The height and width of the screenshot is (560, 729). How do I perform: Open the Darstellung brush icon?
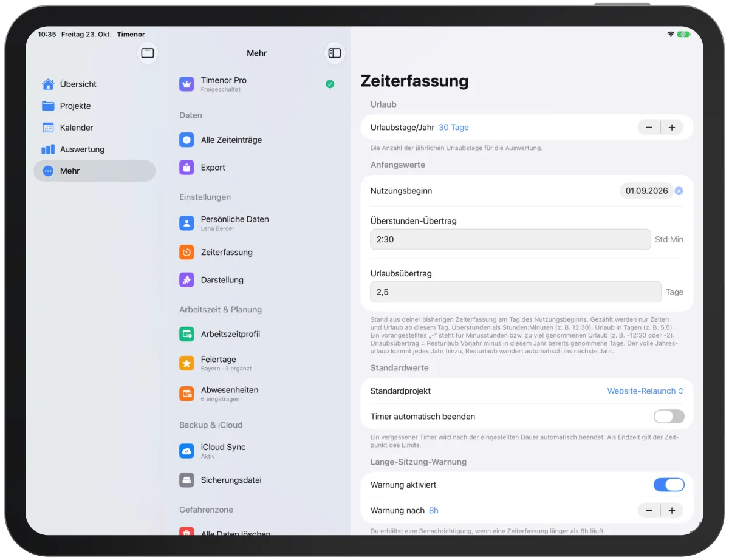[x=187, y=280]
